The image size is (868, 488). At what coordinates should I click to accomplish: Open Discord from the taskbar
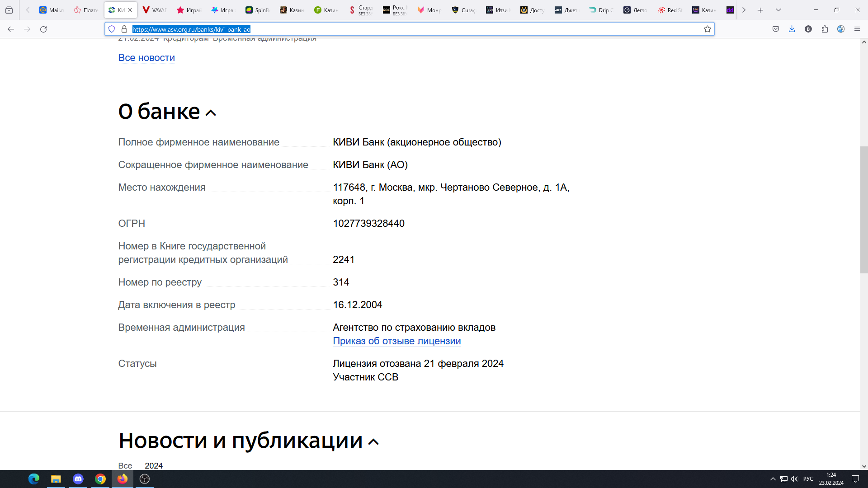(x=78, y=479)
